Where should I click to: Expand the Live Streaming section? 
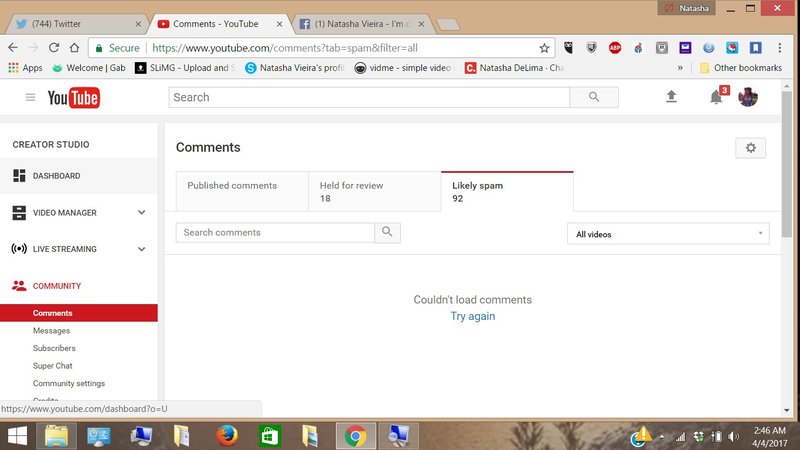coord(141,249)
